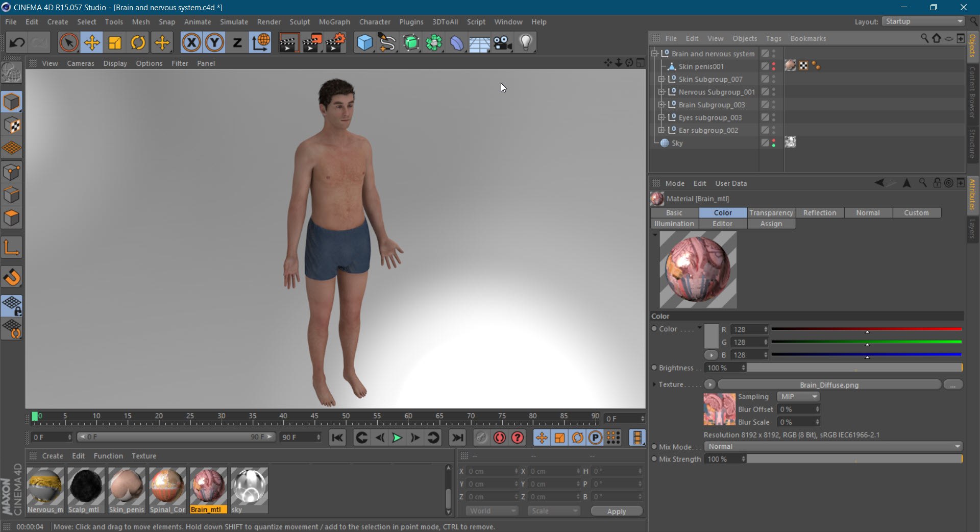Open Mix Mode Normal dropdown
This screenshot has width=980, height=532.
tap(833, 447)
